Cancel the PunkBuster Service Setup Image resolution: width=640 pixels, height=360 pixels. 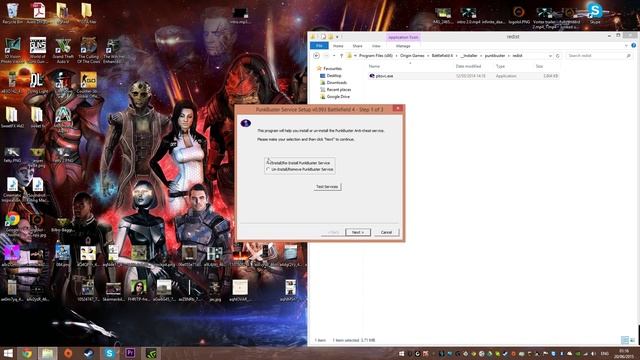(386, 232)
